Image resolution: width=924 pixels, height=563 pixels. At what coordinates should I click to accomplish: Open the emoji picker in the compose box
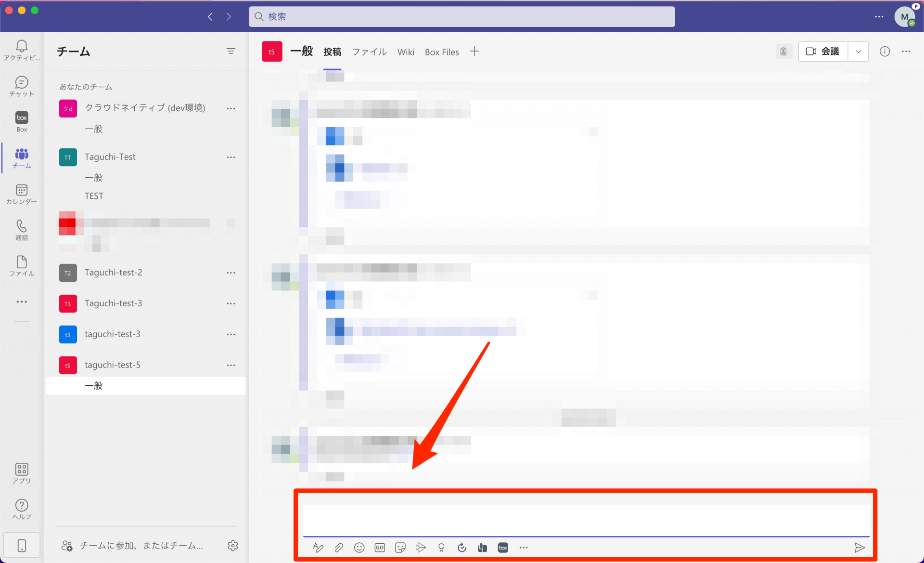[x=359, y=547]
